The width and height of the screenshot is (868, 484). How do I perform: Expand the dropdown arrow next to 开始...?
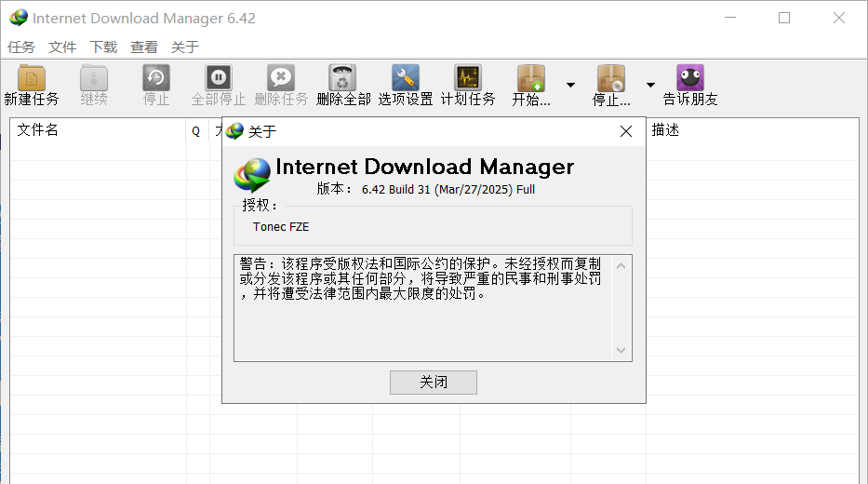click(570, 85)
